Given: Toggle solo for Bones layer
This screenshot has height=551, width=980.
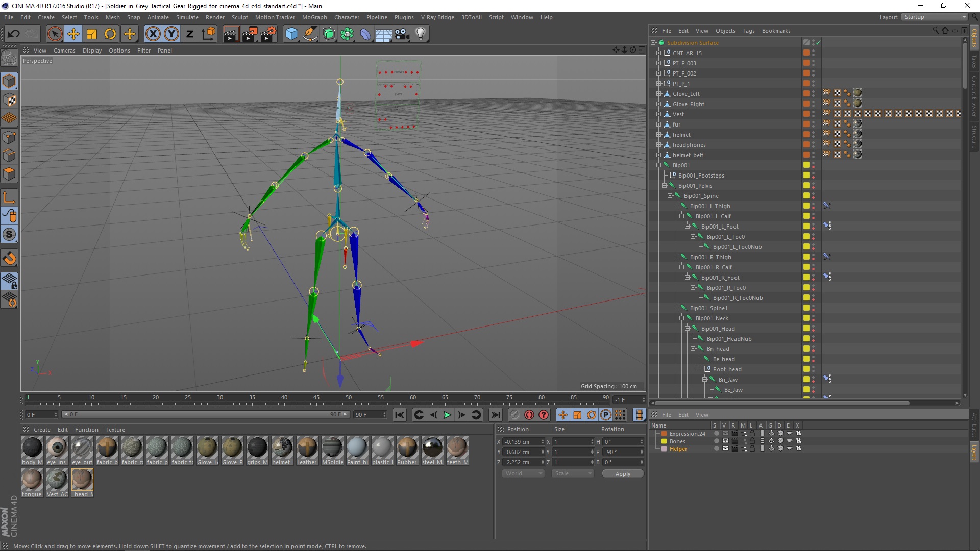Looking at the screenshot, I should (716, 441).
